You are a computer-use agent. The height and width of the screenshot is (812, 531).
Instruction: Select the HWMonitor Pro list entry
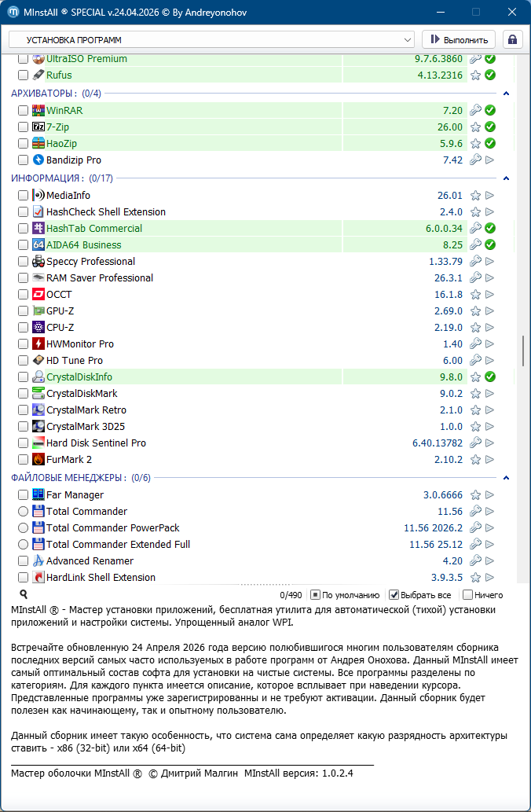pos(80,344)
